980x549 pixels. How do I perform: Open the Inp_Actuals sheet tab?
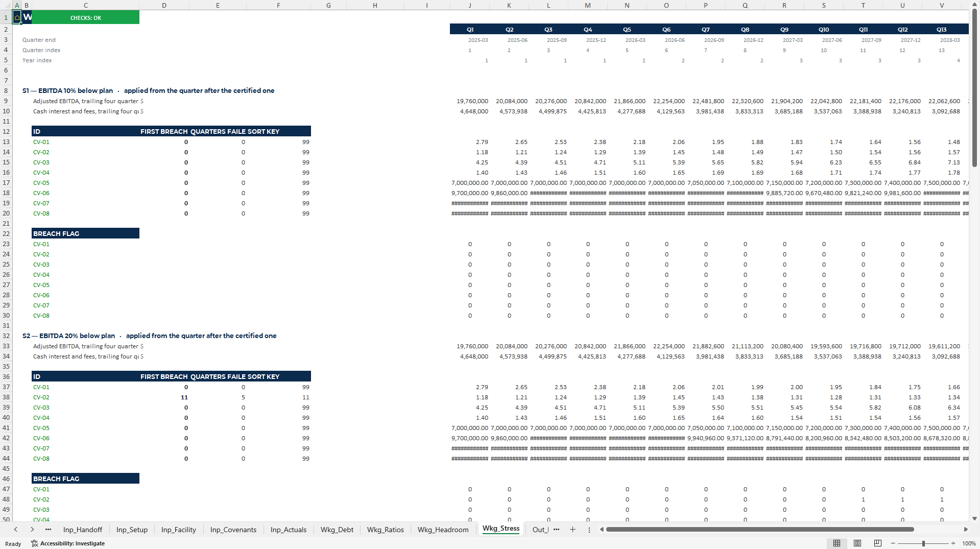point(289,530)
